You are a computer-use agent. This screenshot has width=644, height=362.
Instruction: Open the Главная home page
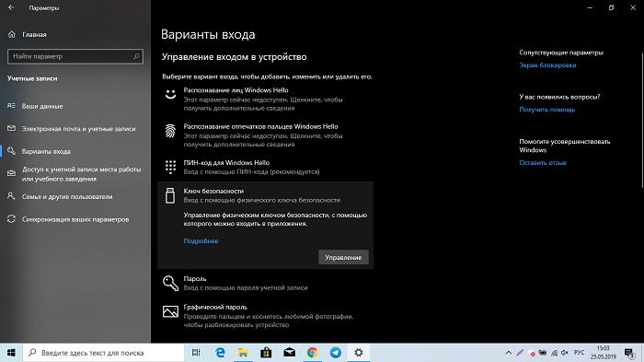coord(28,35)
